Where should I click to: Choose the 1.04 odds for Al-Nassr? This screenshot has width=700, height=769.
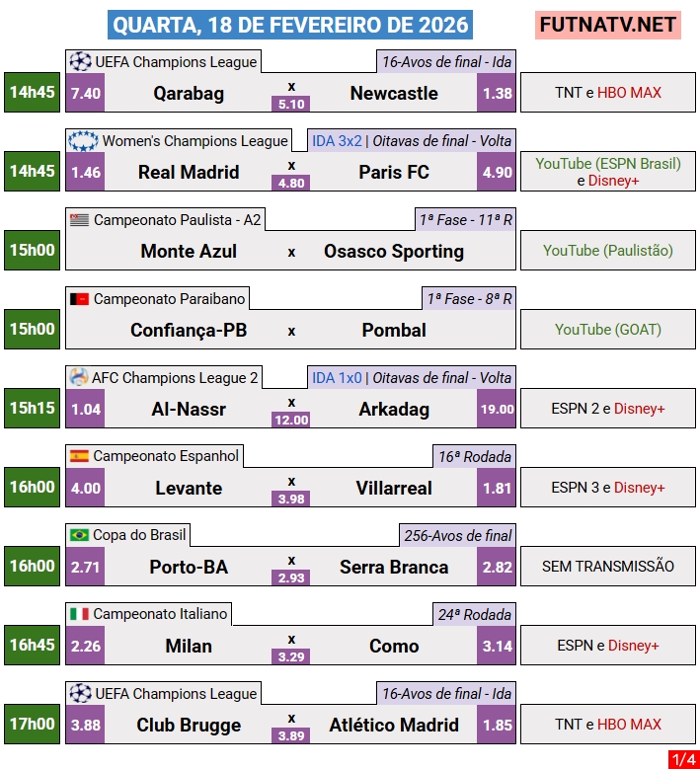coord(86,409)
